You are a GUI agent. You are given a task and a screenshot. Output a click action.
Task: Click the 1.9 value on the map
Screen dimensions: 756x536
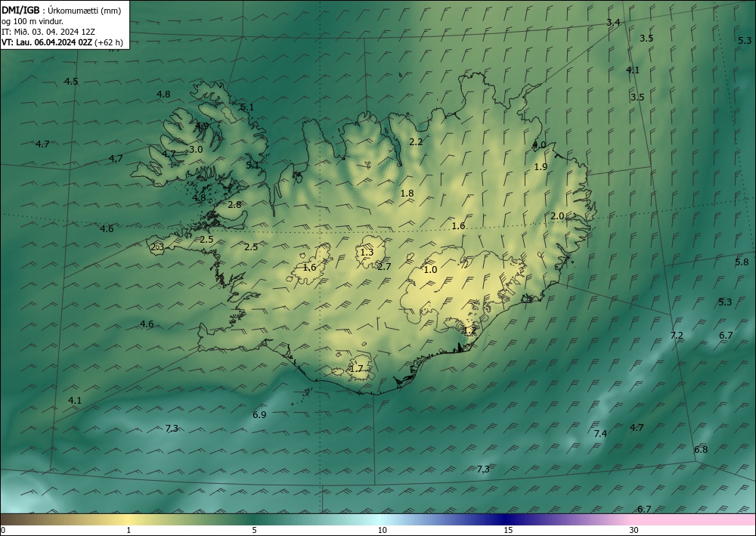541,167
